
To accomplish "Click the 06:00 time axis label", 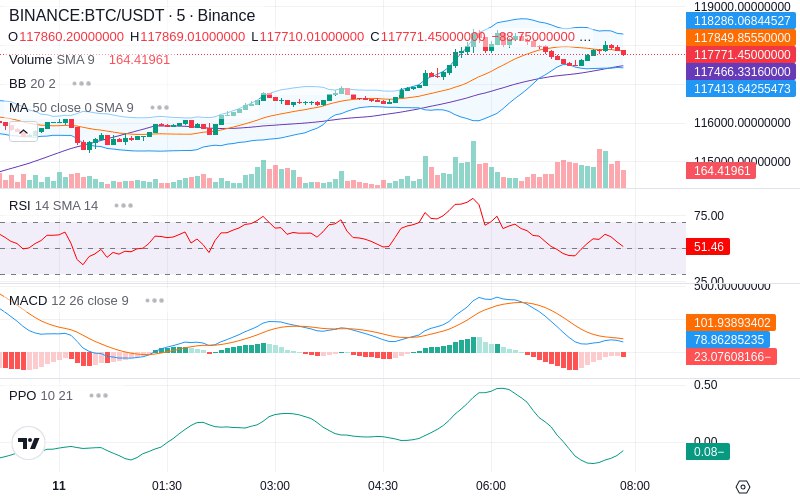I will [x=491, y=486].
